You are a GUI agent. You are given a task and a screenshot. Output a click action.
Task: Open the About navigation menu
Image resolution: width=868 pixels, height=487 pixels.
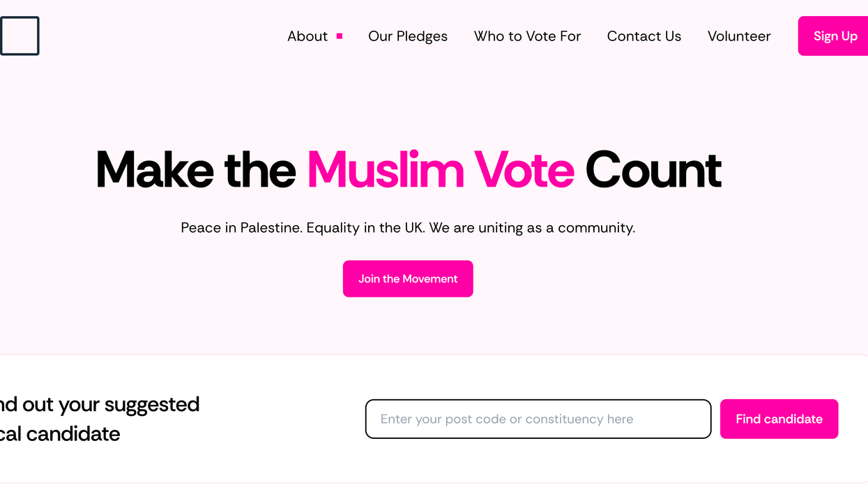tap(307, 36)
